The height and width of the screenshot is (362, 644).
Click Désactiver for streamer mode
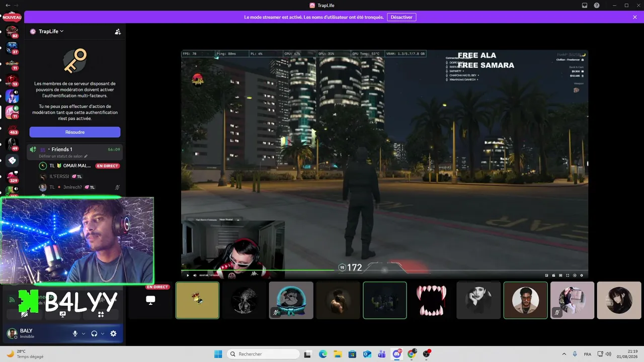[401, 17]
